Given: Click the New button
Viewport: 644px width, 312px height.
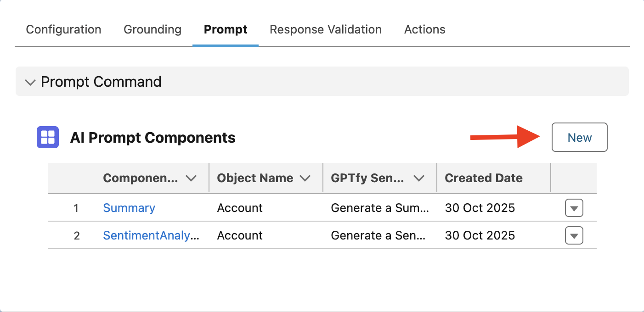Looking at the screenshot, I should [x=579, y=138].
